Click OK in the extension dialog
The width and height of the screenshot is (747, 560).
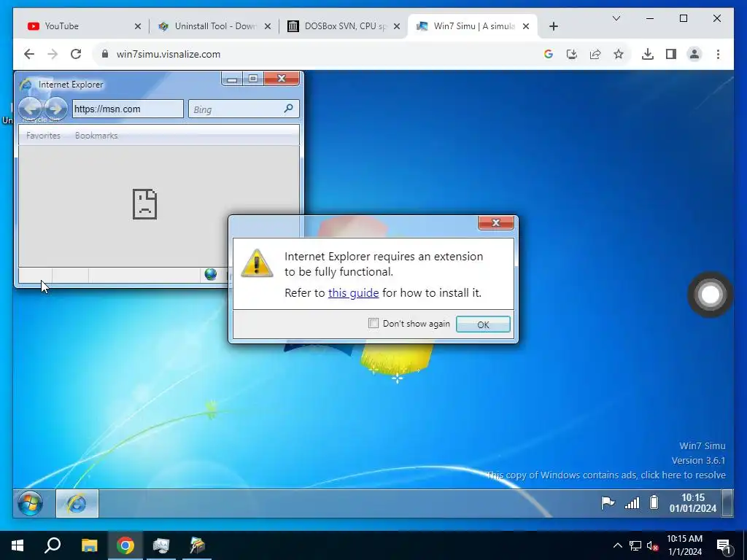pyautogui.click(x=483, y=324)
